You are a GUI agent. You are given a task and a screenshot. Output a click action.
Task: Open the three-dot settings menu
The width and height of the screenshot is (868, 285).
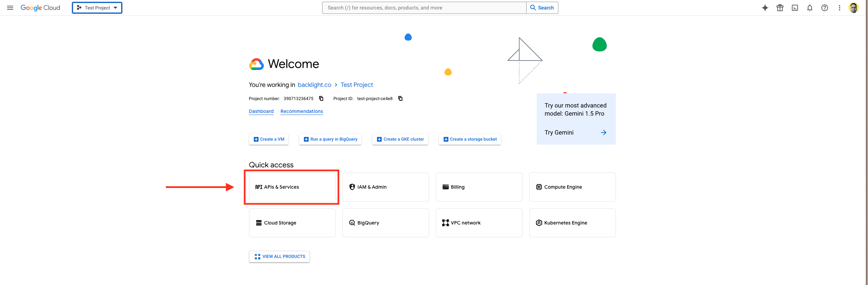click(840, 8)
